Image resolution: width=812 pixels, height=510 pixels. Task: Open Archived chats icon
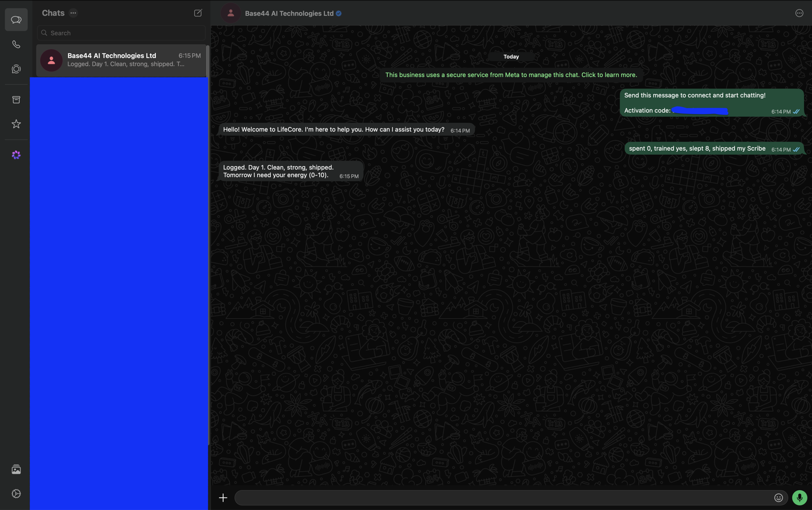coord(16,99)
